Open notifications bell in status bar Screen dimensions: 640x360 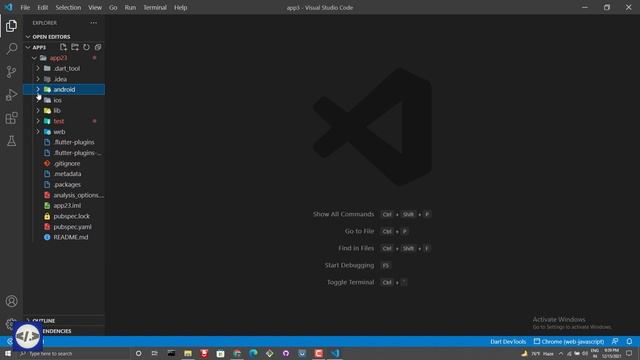[629, 342]
